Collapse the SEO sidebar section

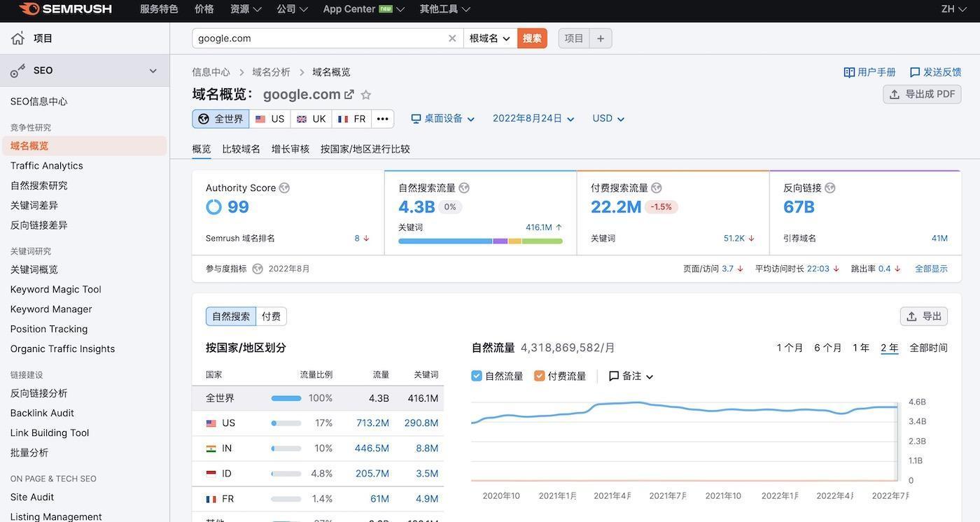153,71
